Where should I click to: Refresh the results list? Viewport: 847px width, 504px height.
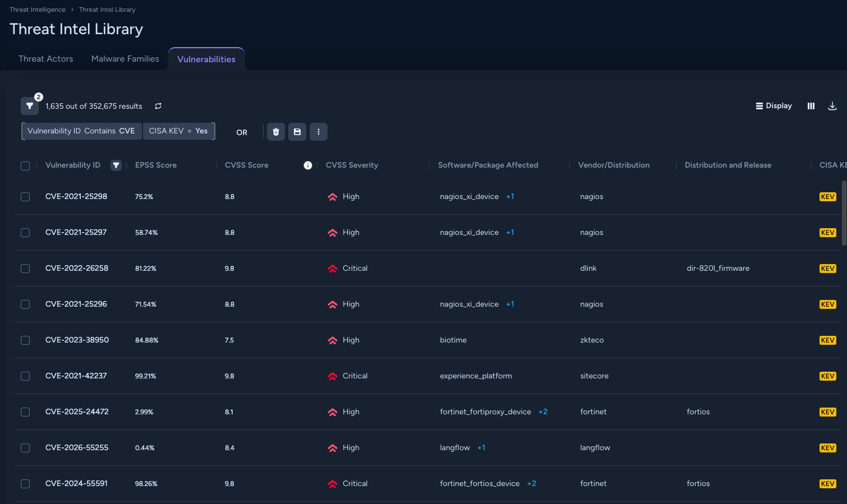(158, 106)
